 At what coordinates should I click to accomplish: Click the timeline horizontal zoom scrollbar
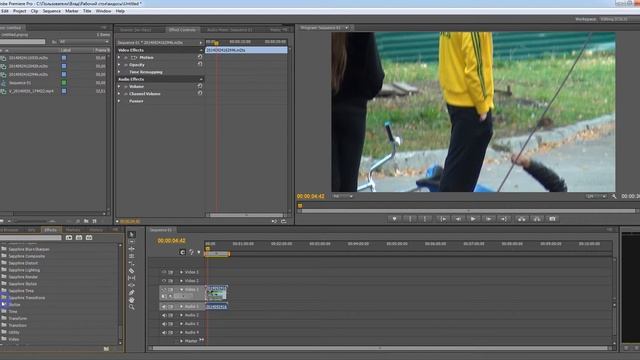click(x=380, y=348)
